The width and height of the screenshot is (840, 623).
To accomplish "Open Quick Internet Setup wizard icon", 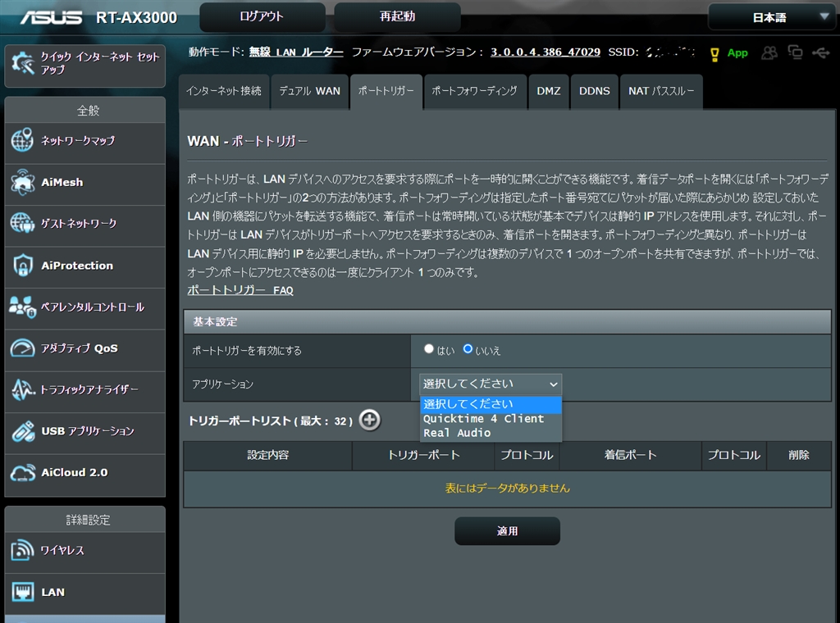I will point(22,63).
